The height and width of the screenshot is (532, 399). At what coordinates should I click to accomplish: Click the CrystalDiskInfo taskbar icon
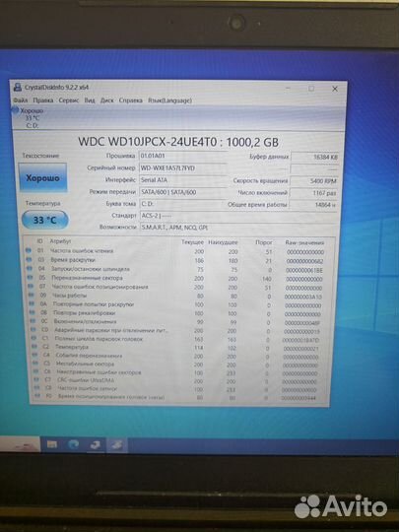pyautogui.click(x=116, y=444)
